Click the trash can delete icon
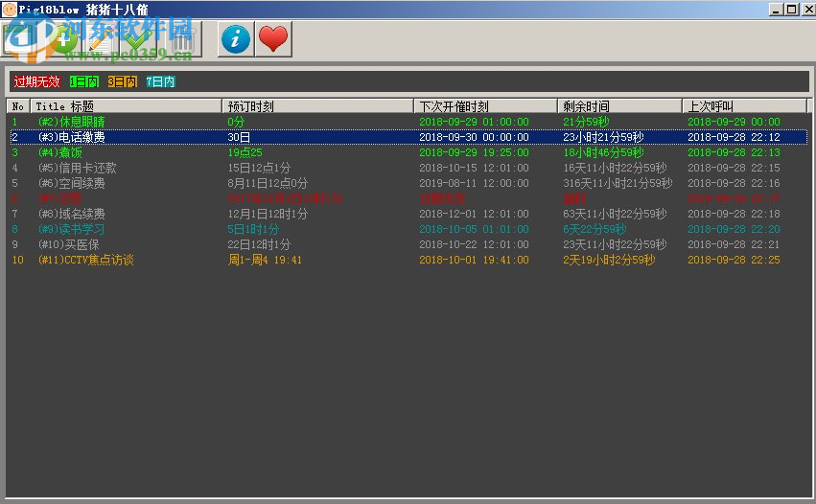This screenshot has width=816, height=504. tap(181, 39)
